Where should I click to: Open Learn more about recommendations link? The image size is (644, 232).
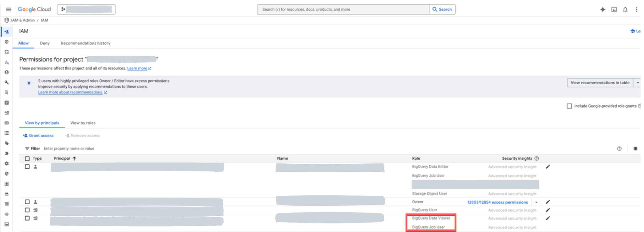pos(73,92)
